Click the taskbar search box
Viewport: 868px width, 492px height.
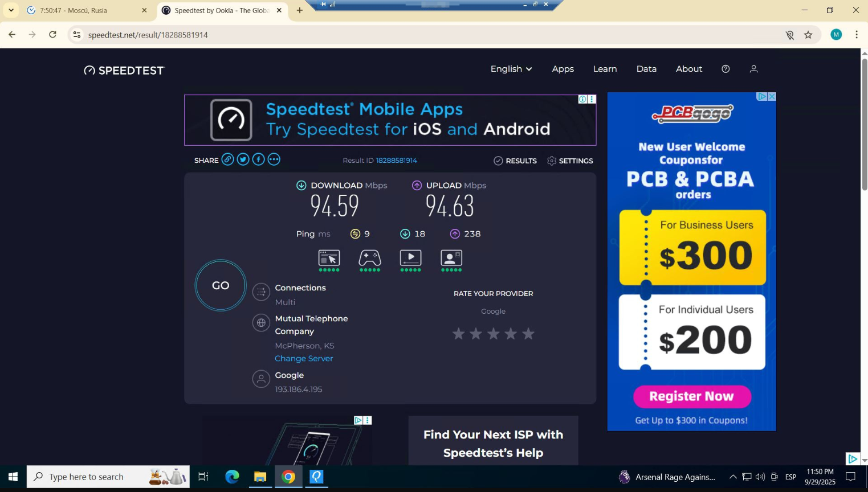pyautogui.click(x=108, y=477)
